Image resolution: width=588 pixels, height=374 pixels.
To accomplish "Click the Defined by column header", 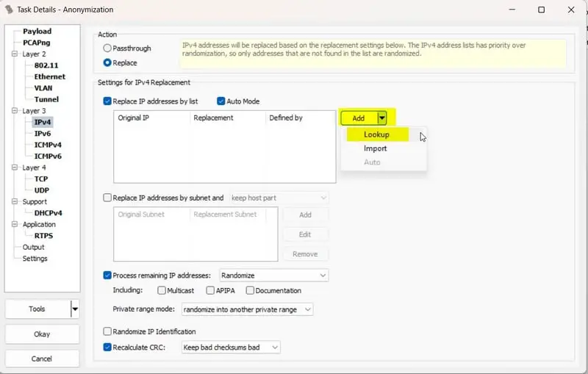I will [301, 118].
